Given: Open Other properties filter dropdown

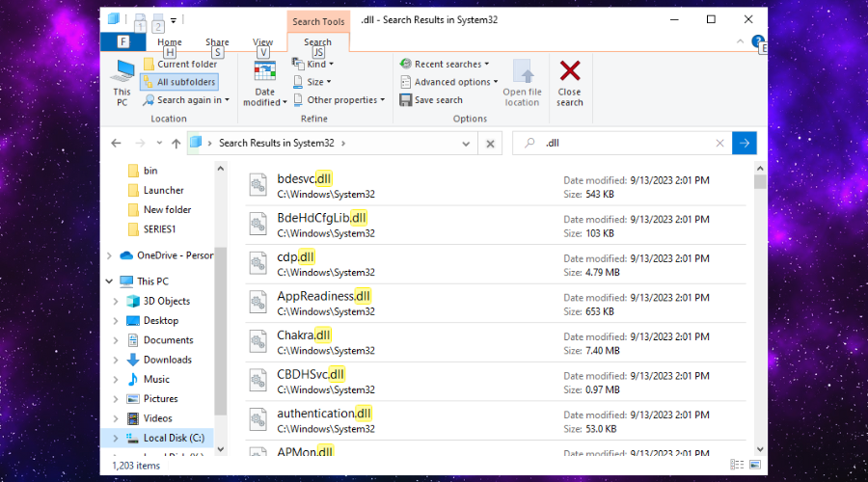Looking at the screenshot, I should pyautogui.click(x=339, y=100).
